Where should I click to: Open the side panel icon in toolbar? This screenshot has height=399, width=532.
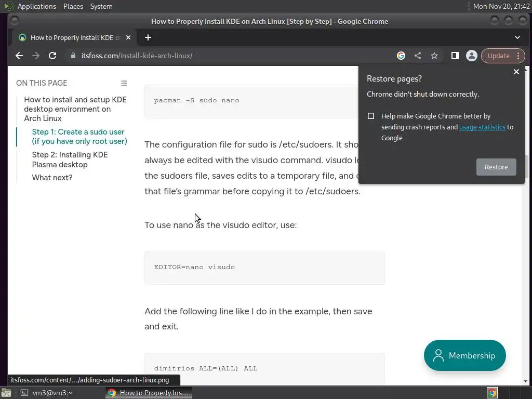tap(455, 56)
